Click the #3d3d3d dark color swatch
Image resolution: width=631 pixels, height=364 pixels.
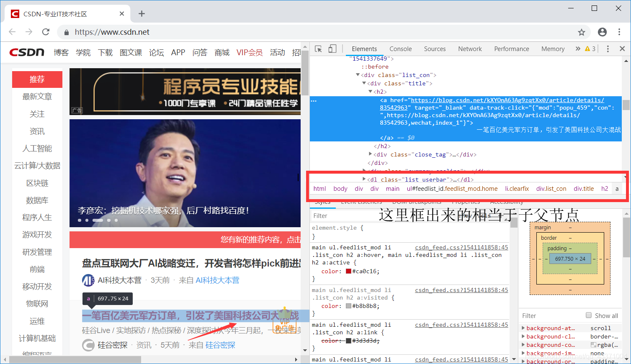click(x=348, y=341)
